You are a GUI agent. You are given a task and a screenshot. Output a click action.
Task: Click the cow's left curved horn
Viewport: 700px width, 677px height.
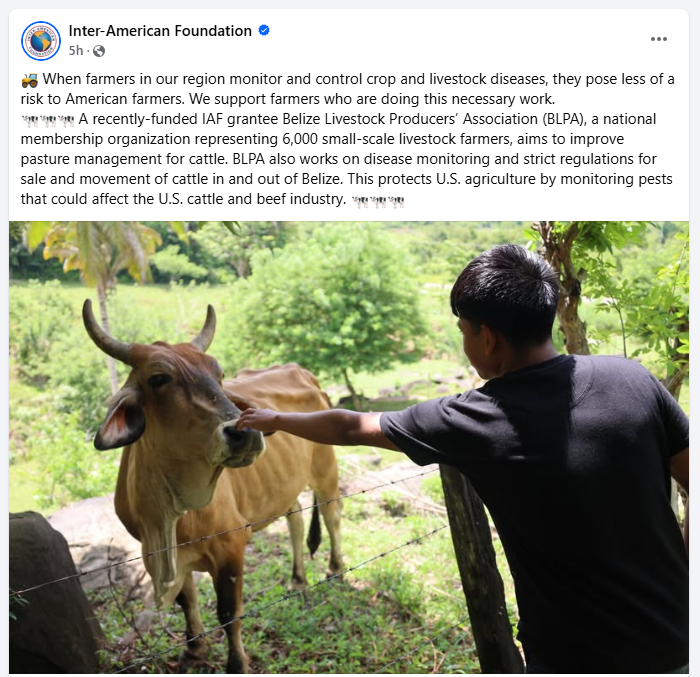point(105,330)
